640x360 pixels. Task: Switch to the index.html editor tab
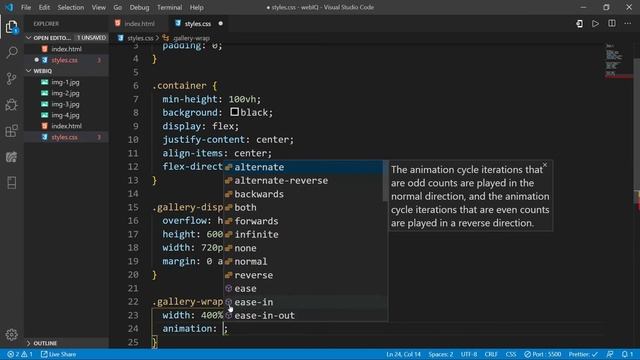(138, 24)
